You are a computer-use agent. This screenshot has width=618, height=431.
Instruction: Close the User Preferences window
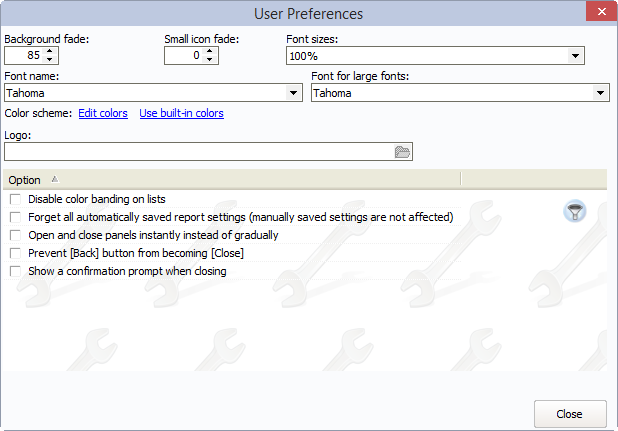click(x=601, y=12)
